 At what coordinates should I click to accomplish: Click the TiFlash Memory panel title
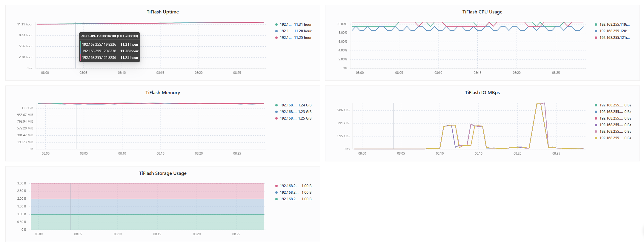pos(163,93)
